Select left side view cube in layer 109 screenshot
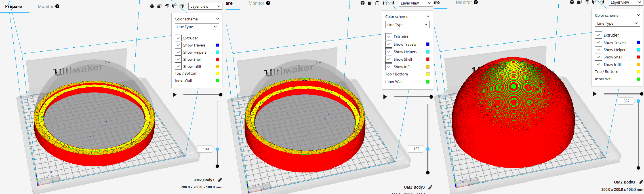644x194 pixels. point(174,6)
